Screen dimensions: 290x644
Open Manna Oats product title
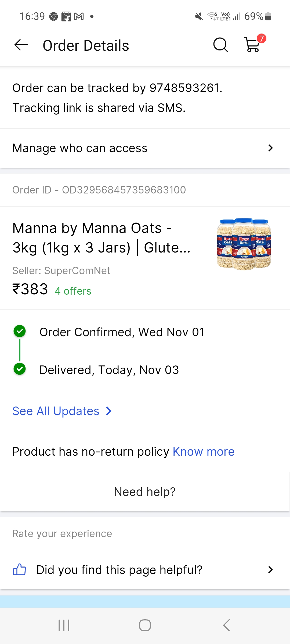tap(102, 238)
